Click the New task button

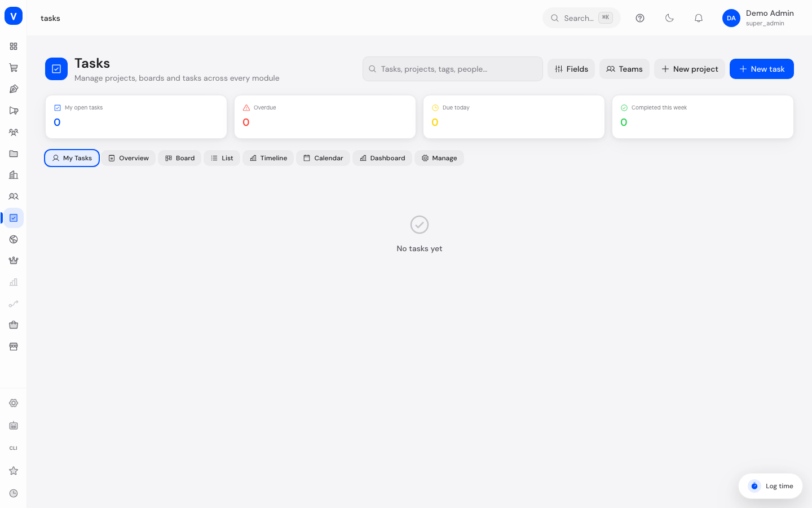pos(762,69)
